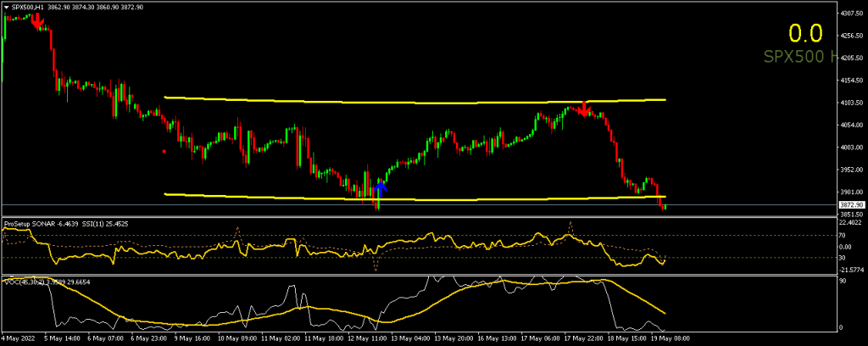This screenshot has height=346, width=868.
Task: Click the 4 May 2022 time axis label
Action: tap(19, 338)
